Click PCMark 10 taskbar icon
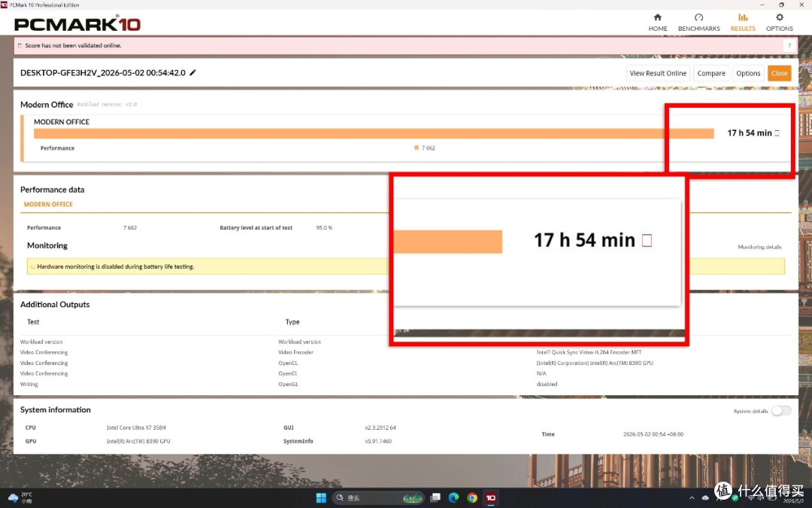The height and width of the screenshot is (508, 812). click(490, 497)
